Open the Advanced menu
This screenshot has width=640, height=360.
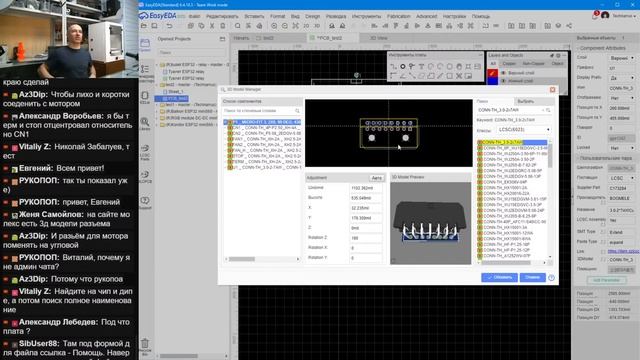click(426, 16)
